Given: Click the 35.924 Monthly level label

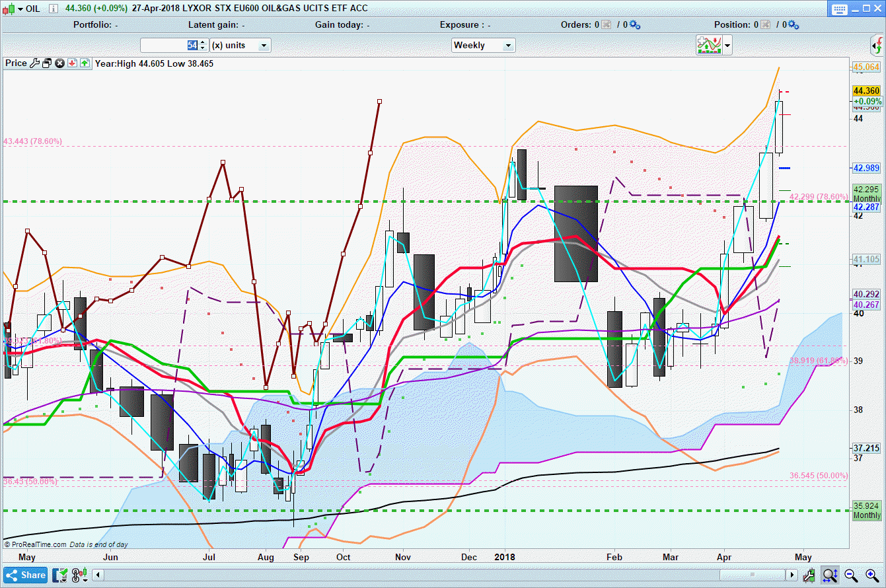Looking at the screenshot, I should point(867,511).
